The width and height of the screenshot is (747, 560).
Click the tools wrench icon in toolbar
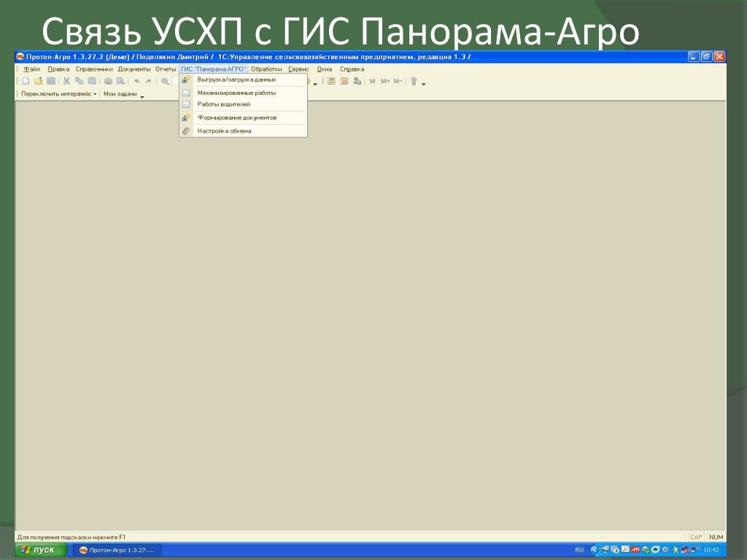[x=414, y=82]
